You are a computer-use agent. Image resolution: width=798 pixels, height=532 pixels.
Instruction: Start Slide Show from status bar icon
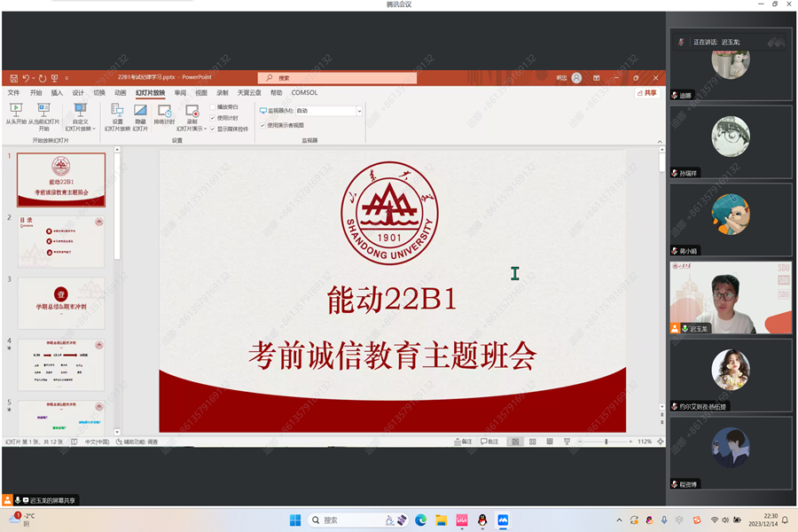[567, 442]
